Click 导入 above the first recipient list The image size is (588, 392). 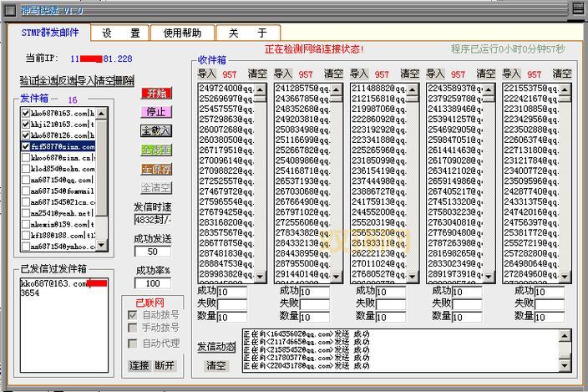pos(206,74)
